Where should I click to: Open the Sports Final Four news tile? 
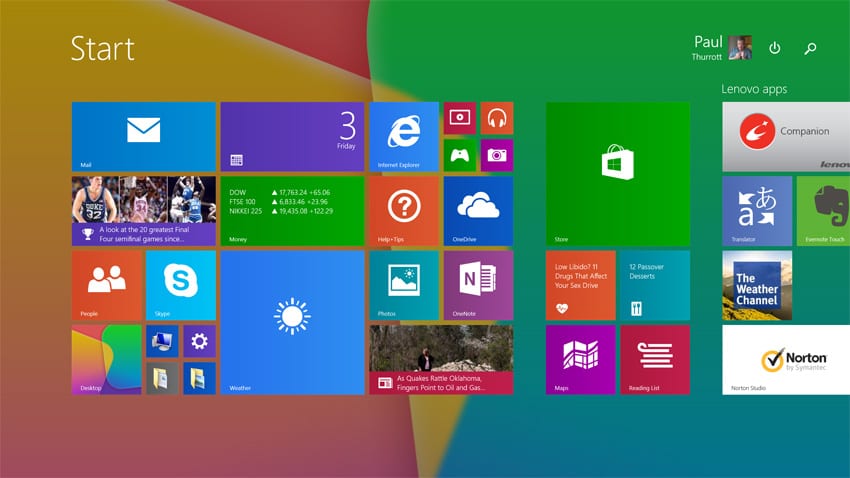click(x=144, y=211)
